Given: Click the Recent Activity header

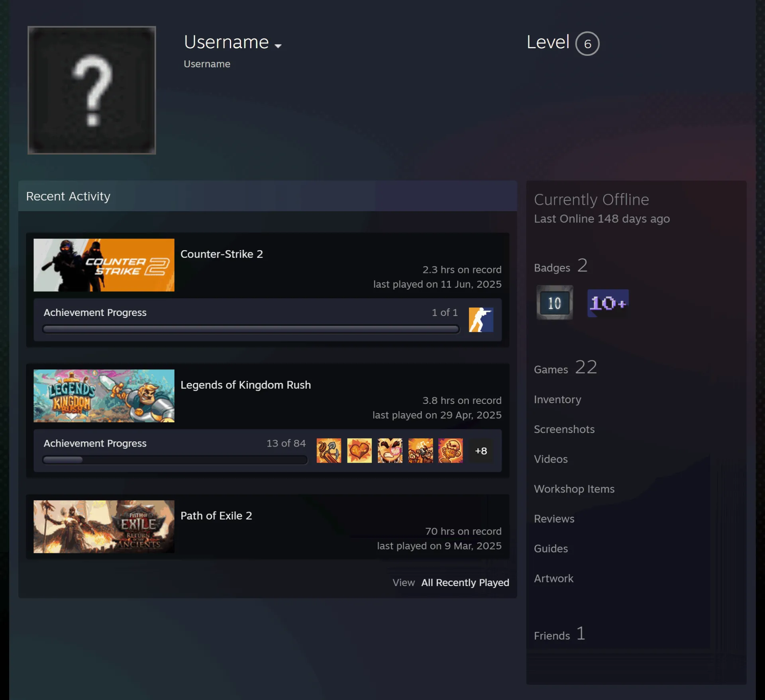Looking at the screenshot, I should (267, 196).
